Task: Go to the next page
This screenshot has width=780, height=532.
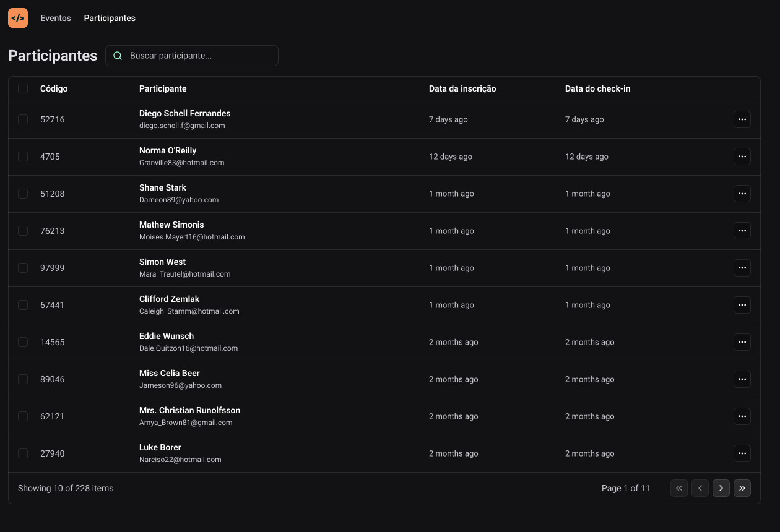Action: (x=721, y=488)
